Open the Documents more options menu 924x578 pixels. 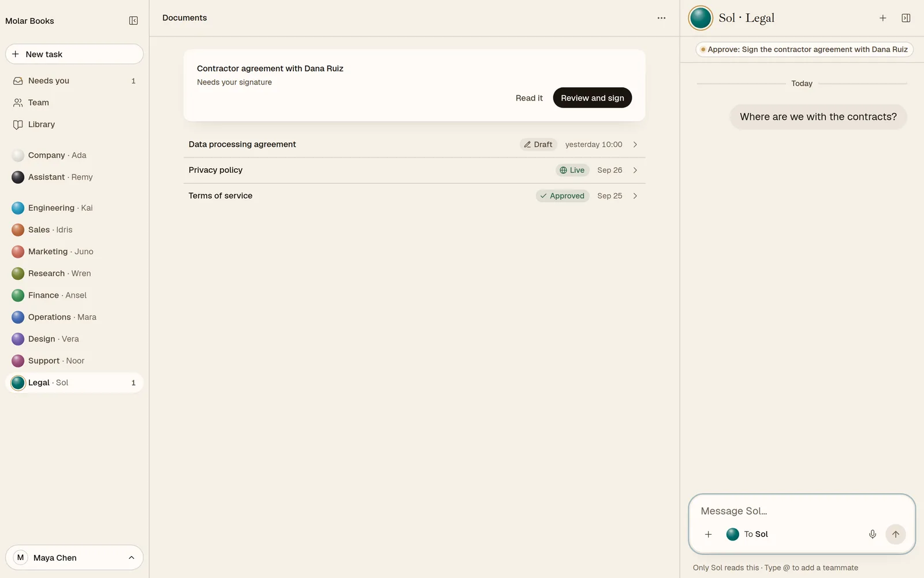point(661,18)
